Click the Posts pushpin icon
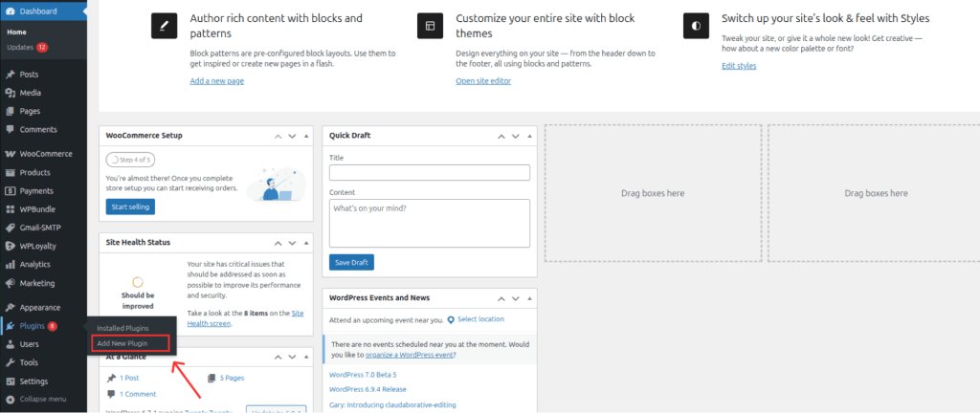980x413 pixels. 10,75
